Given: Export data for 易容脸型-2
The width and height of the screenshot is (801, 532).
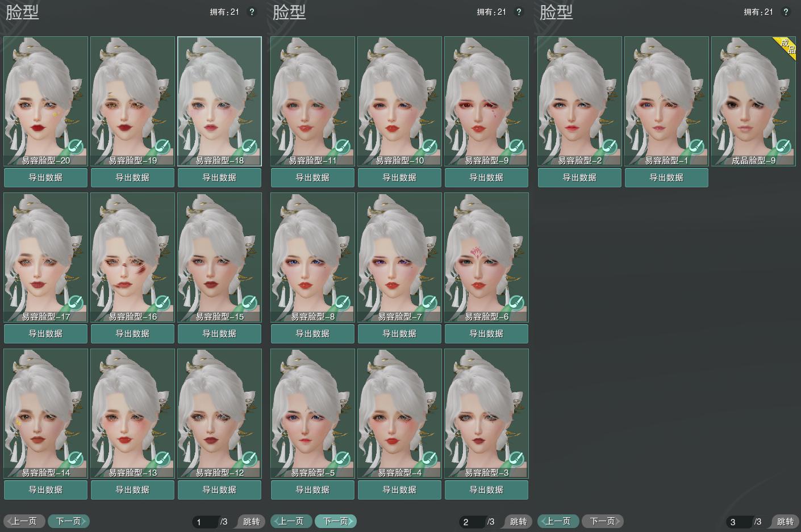Looking at the screenshot, I should coord(580,178).
